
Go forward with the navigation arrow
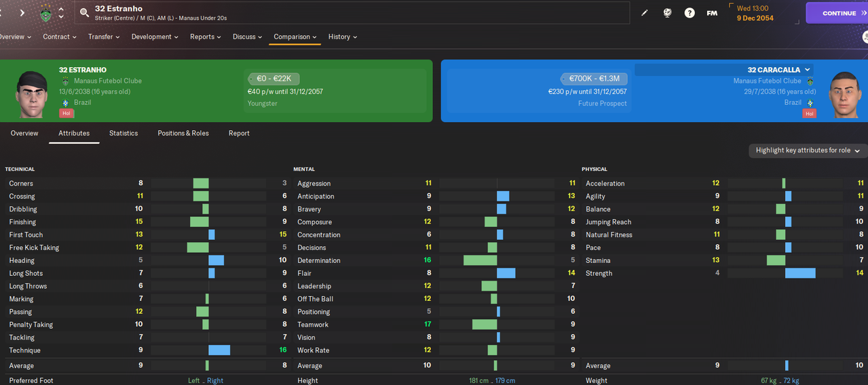[x=22, y=13]
